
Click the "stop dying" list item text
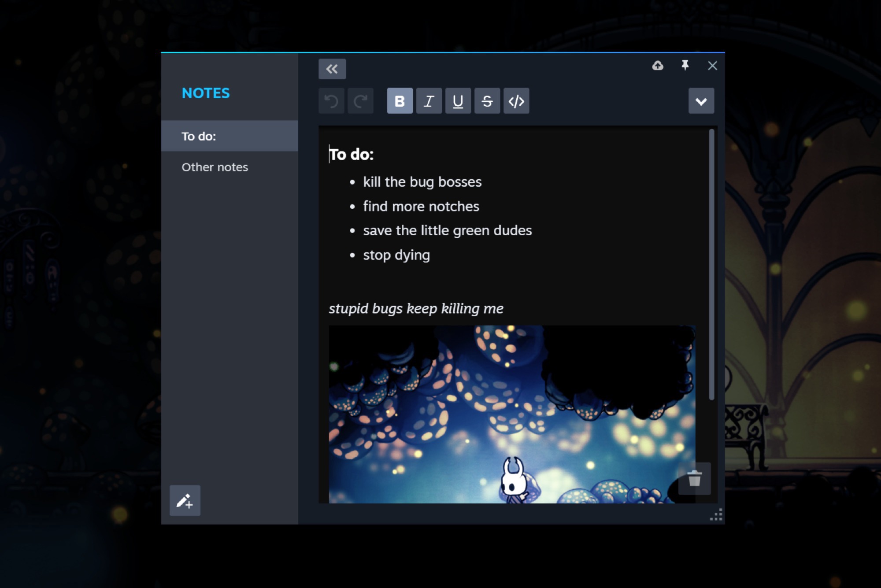click(x=396, y=255)
